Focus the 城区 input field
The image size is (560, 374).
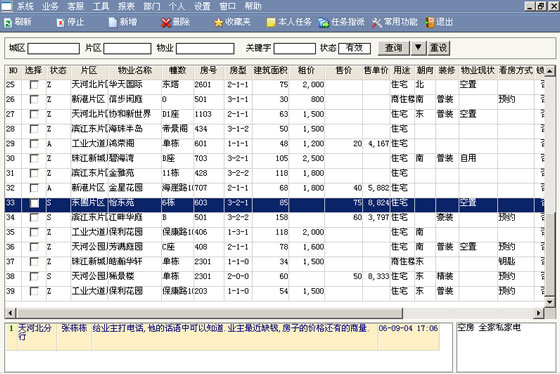[54, 49]
